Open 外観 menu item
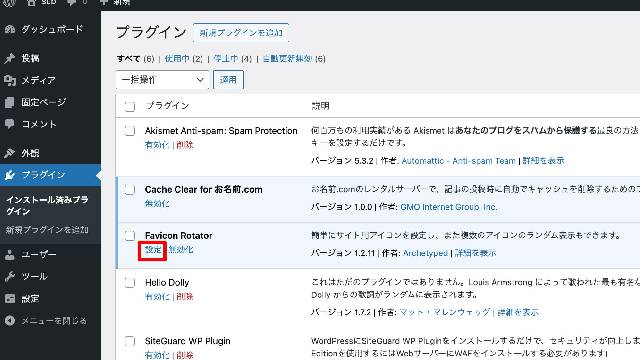 (x=30, y=153)
